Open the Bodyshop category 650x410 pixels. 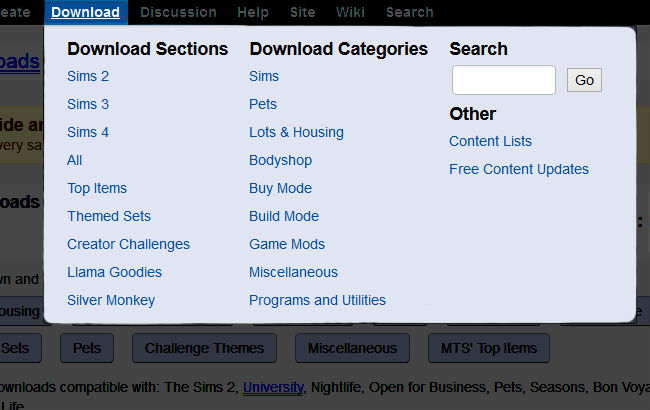(281, 160)
